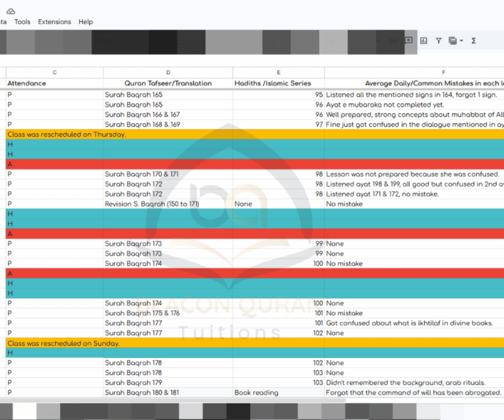This screenshot has width=504, height=420.
Task: Click the create a filter funnel icon
Action: (438, 41)
